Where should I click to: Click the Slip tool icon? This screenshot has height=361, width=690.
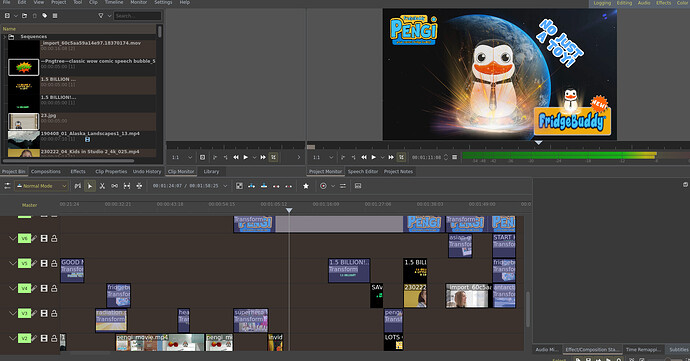pyautogui.click(x=127, y=186)
